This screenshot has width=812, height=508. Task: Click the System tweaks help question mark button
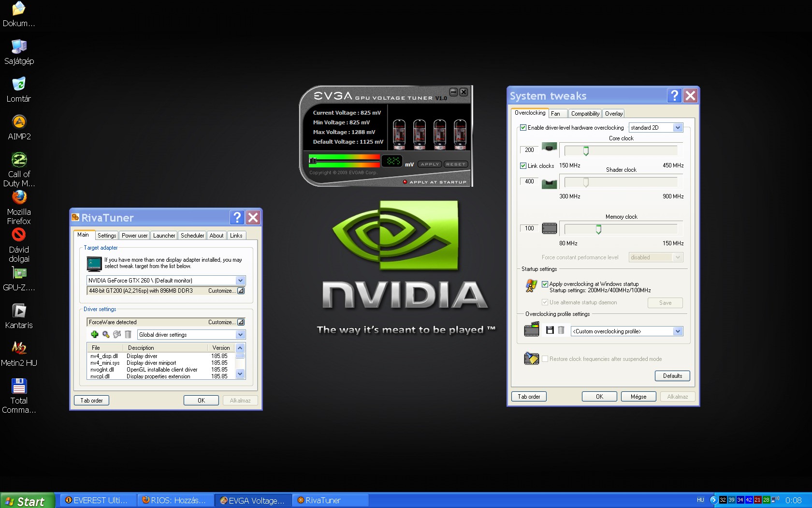pos(674,95)
